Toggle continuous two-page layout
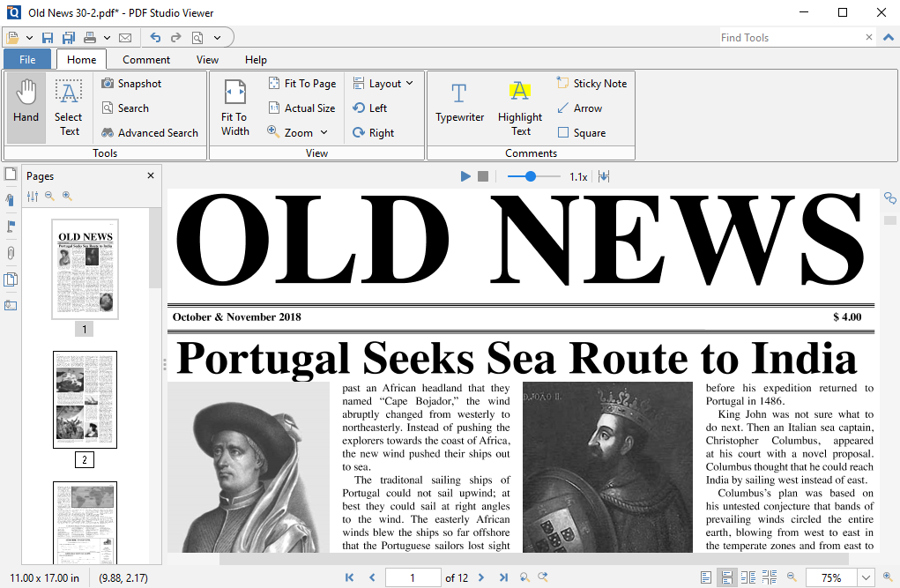This screenshot has width=900, height=588. pyautogui.click(x=769, y=577)
